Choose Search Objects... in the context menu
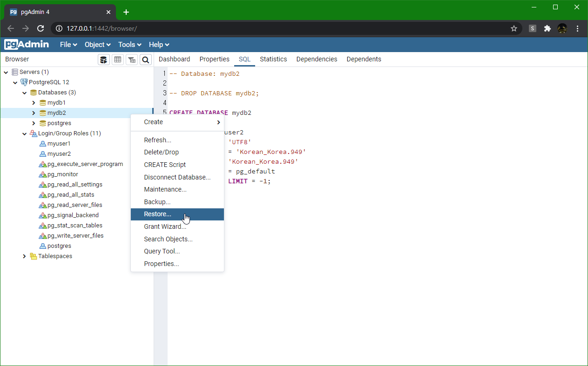The height and width of the screenshot is (366, 588). coord(177,239)
